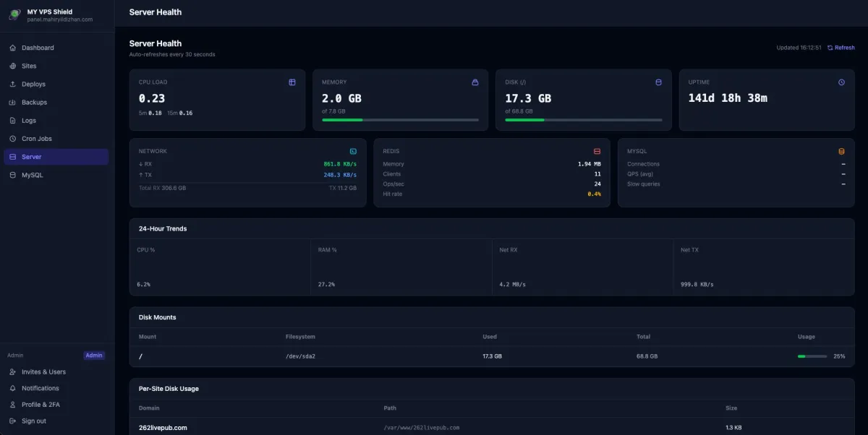Go to the Sites page
The width and height of the screenshot is (868, 435).
click(56, 66)
